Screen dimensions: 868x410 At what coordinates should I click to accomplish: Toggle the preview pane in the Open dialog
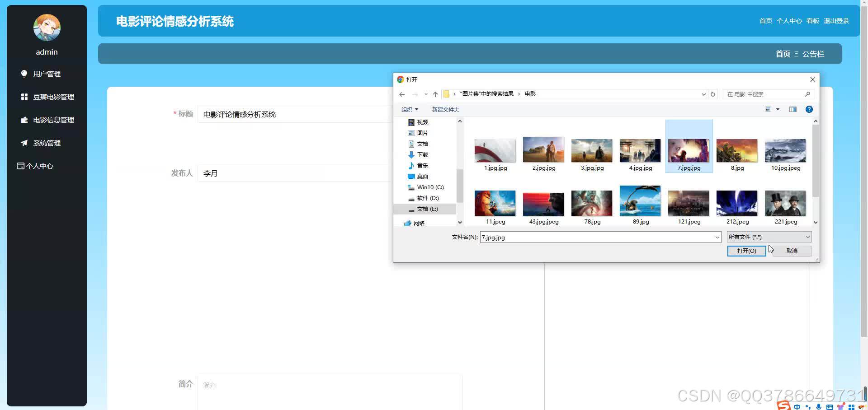coord(793,109)
